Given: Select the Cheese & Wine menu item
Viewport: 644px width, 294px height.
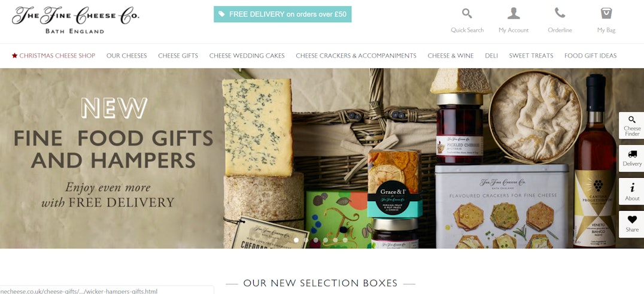Looking at the screenshot, I should coord(451,56).
